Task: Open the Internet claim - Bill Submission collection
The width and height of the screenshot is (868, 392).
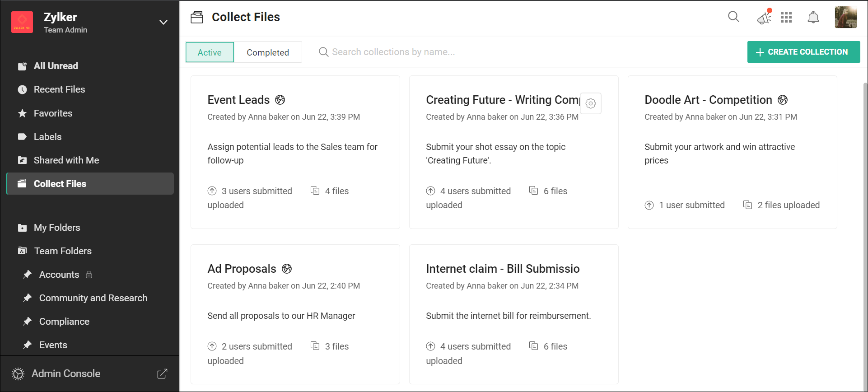Action: 503,269
